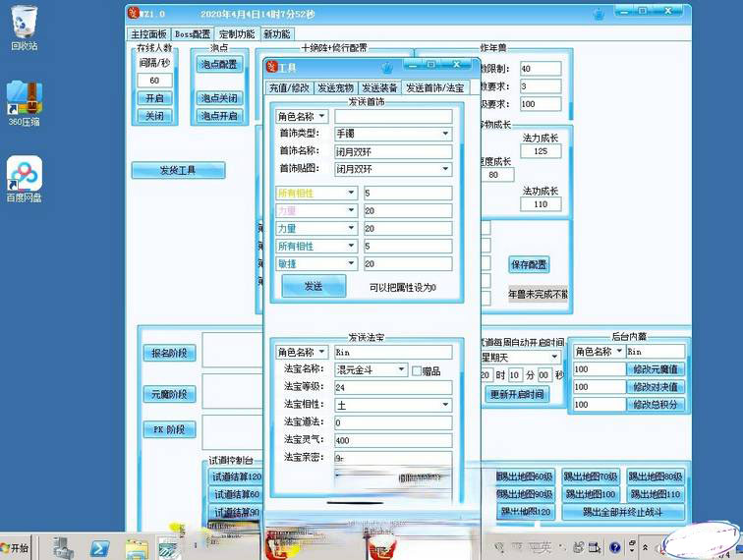The height and width of the screenshot is (560, 743).
Task: Click the PowerShell icon in taskbar
Action: pos(99,546)
